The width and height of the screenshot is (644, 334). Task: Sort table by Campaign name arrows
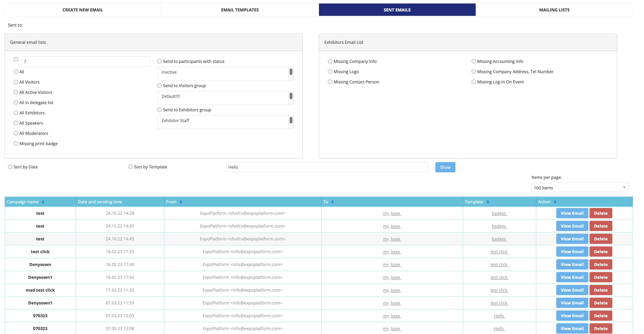coord(43,202)
